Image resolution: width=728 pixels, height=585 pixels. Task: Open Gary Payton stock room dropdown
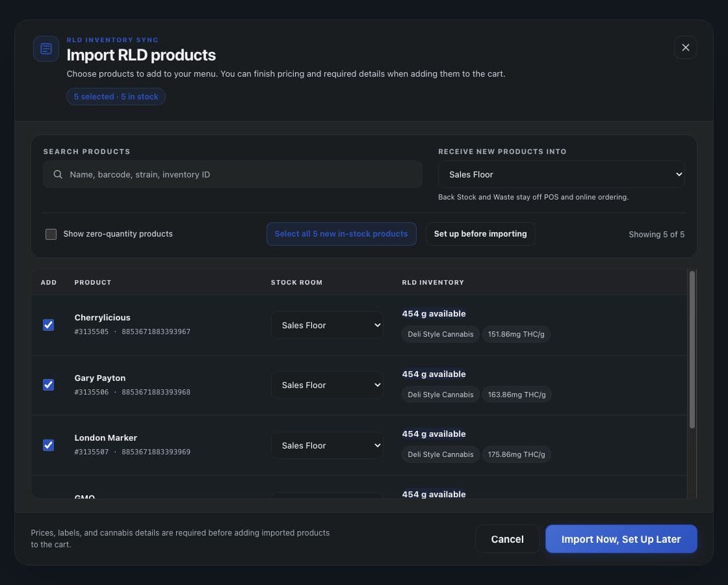(328, 385)
